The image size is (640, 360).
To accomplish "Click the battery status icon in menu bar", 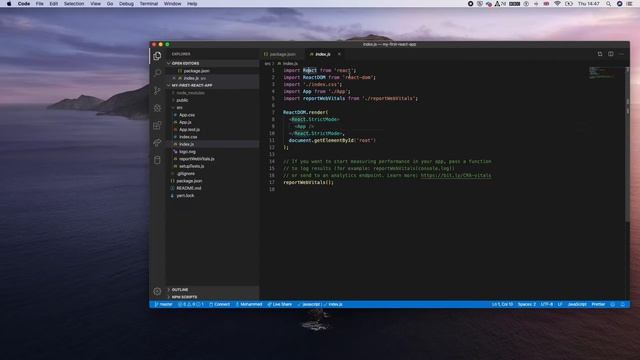I will 569,4.
